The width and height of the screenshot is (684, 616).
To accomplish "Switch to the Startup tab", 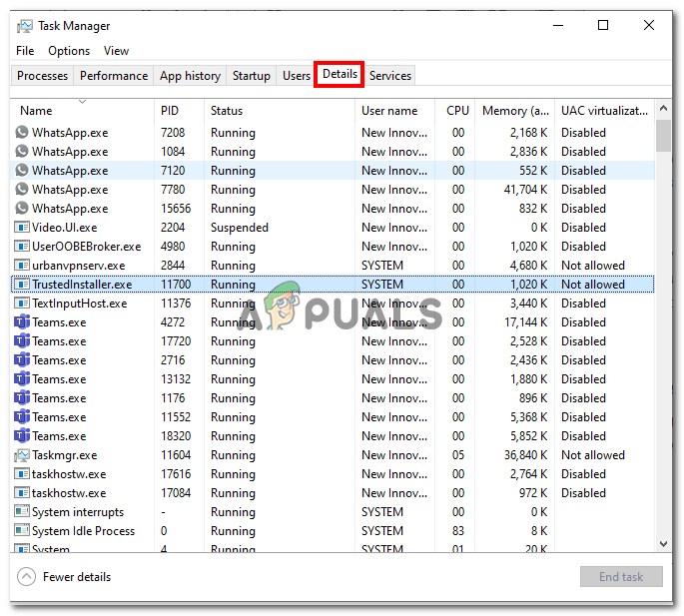I will [252, 76].
